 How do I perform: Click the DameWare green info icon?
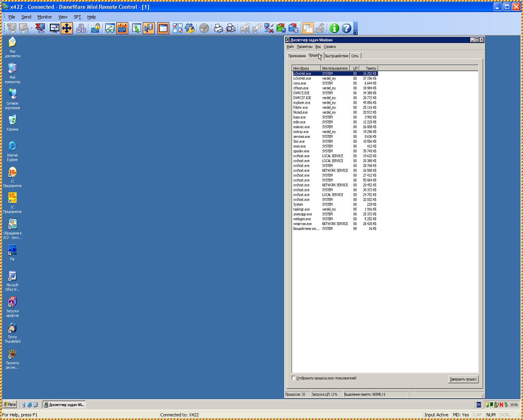[334, 28]
